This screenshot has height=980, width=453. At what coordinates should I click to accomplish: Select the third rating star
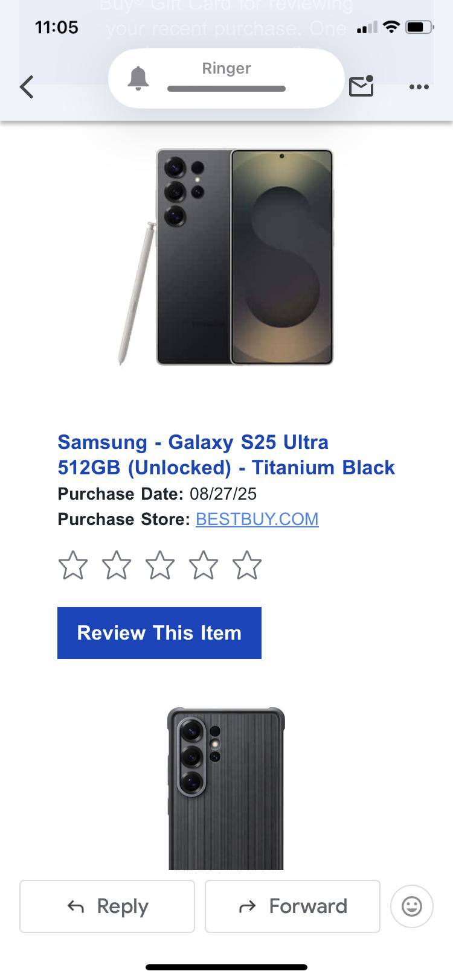[160, 565]
